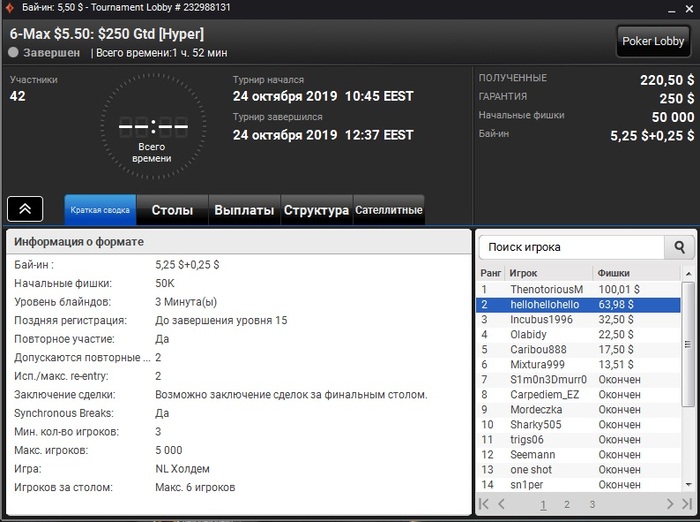Select player Incubus1996 row
Screen dimensions: 700x522
point(579,320)
